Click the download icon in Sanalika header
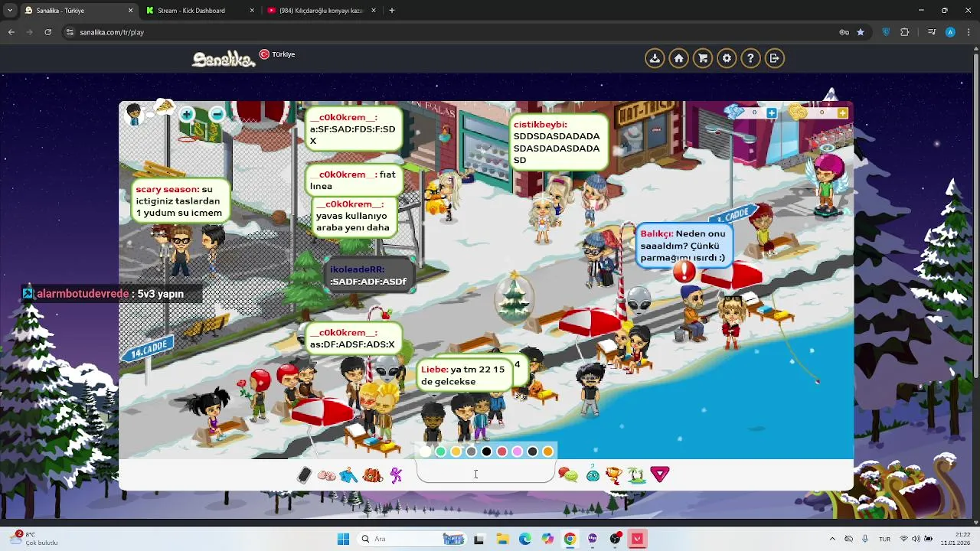 click(655, 58)
